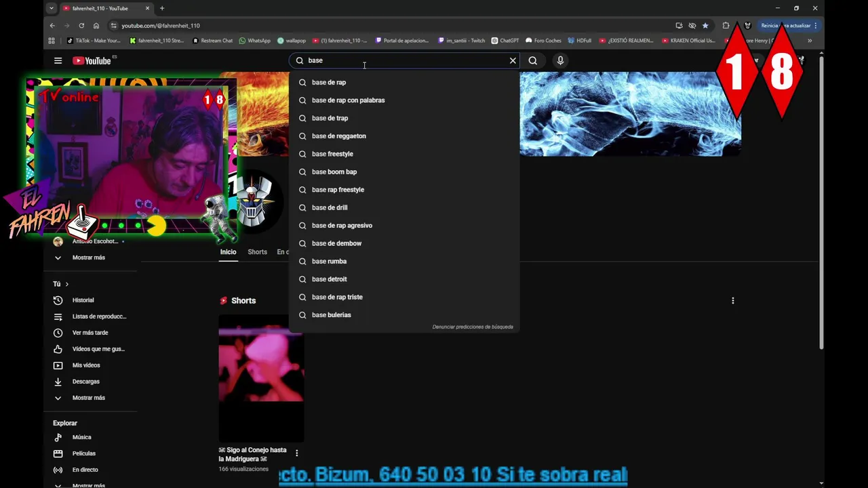
Task: Select suggestion "base bulerias"
Action: [404, 314]
